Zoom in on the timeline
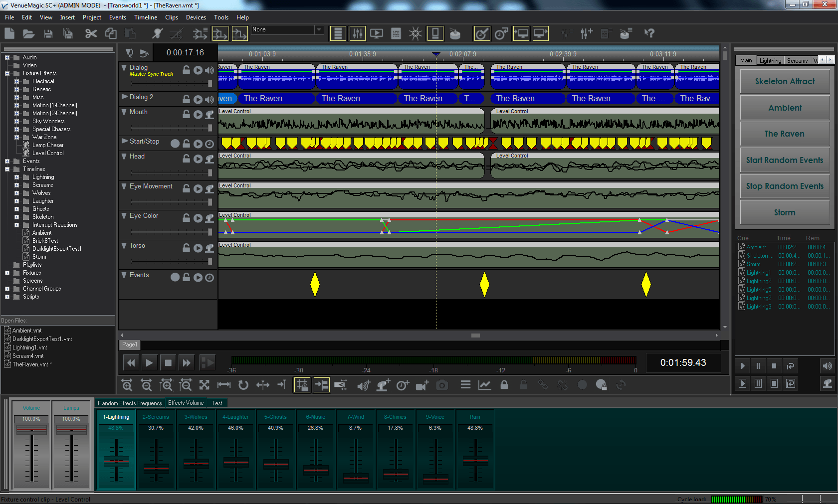 [127, 385]
